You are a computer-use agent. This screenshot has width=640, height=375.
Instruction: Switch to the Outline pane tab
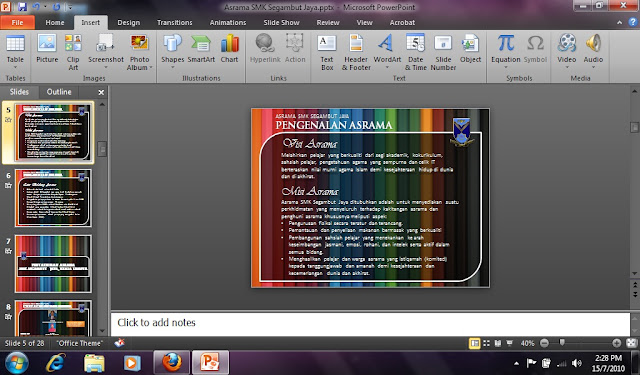[59, 92]
